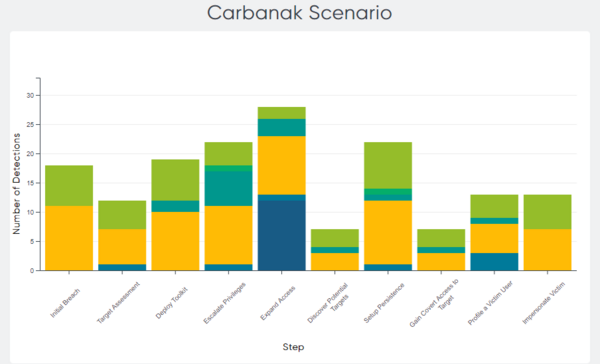The image size is (600, 364).
Task: Click the dark blue segment in Expand Access bar
Action: pyautogui.click(x=282, y=235)
